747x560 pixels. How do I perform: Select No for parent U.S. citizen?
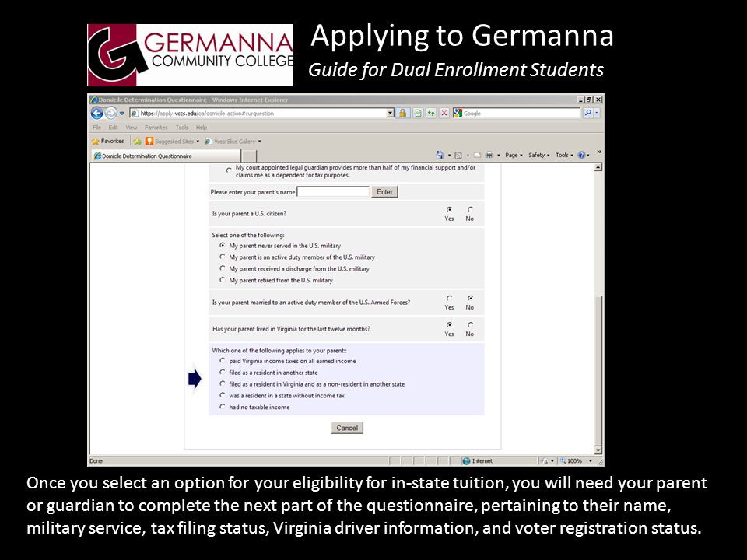(x=470, y=209)
